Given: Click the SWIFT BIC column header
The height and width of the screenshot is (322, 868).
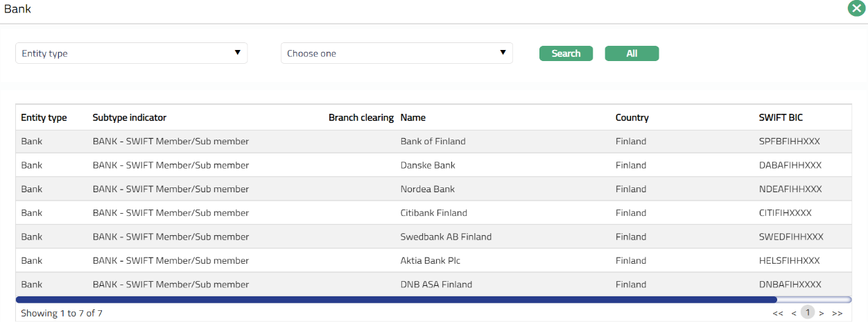Looking at the screenshot, I should coord(781,118).
